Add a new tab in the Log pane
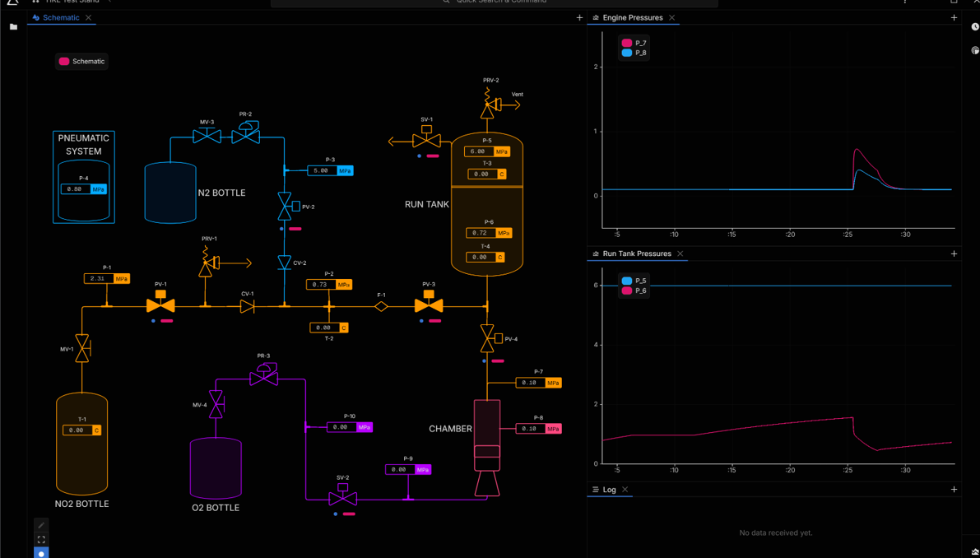The width and height of the screenshot is (980, 558). click(954, 489)
